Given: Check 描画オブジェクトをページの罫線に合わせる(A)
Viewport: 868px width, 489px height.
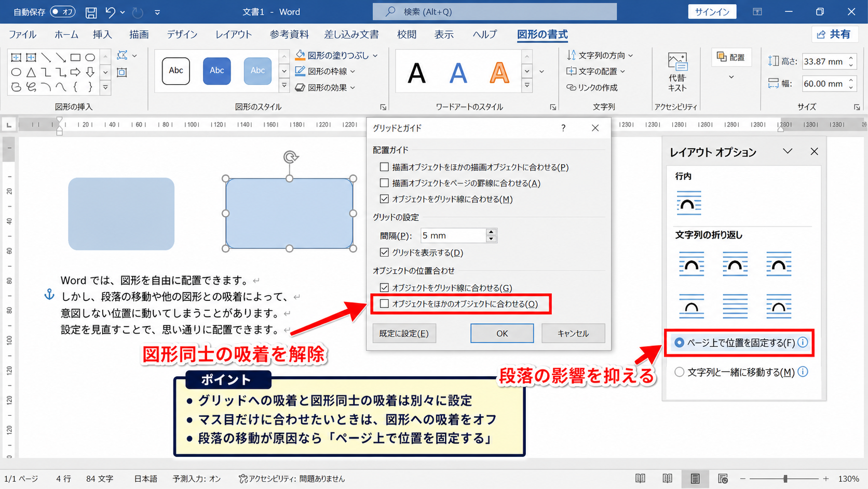Looking at the screenshot, I should coord(384,183).
